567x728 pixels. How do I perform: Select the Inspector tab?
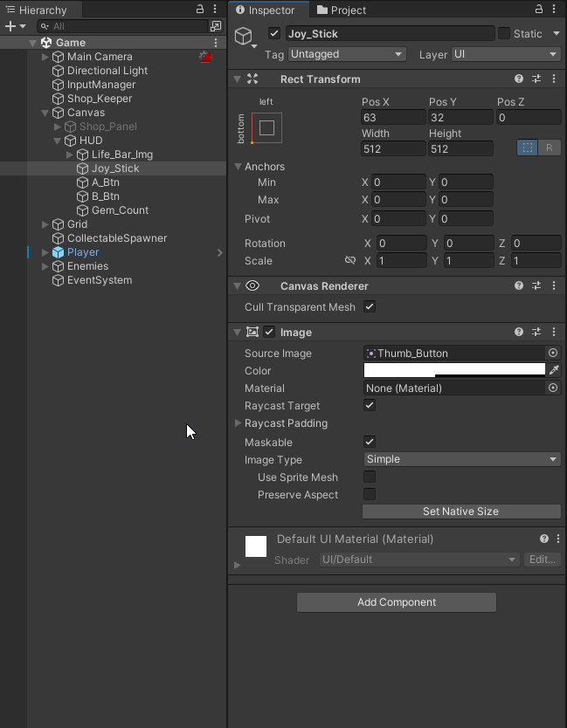coord(268,10)
